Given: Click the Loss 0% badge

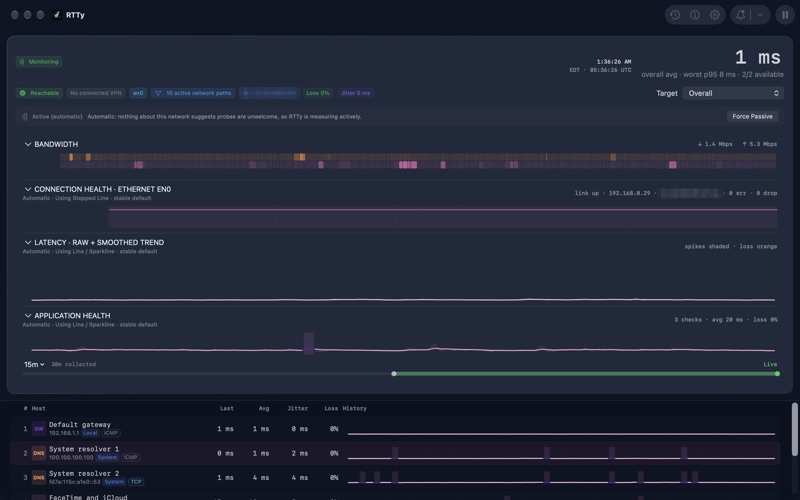Looking at the screenshot, I should 317,93.
